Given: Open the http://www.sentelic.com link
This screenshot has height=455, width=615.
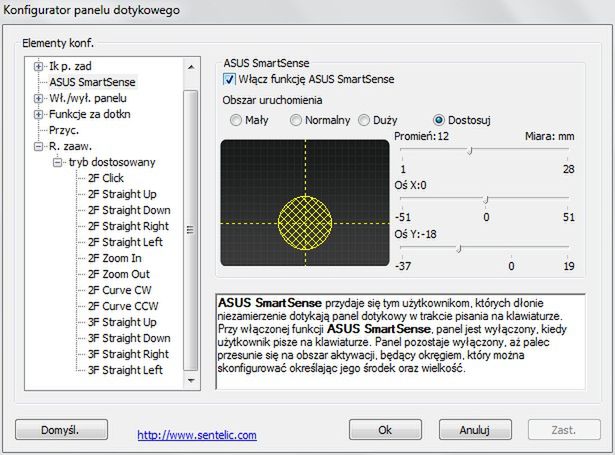Looking at the screenshot, I should point(197,435).
